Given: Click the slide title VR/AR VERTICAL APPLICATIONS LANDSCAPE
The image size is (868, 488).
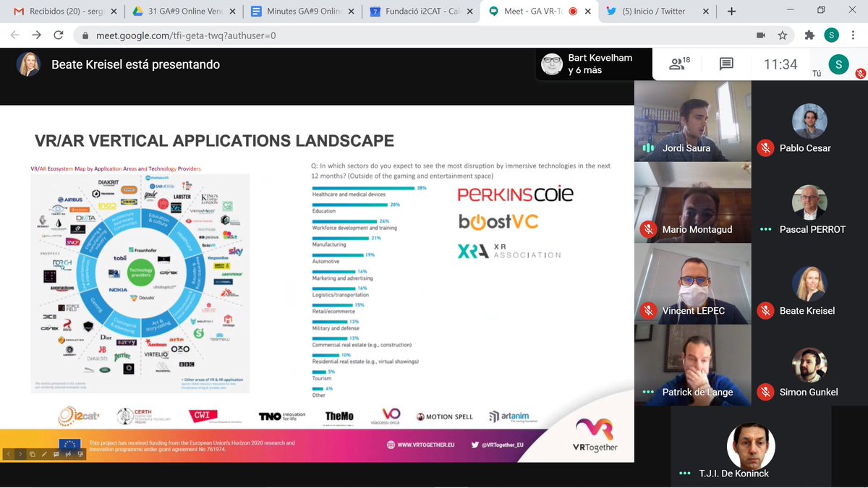Looking at the screenshot, I should pos(215,140).
